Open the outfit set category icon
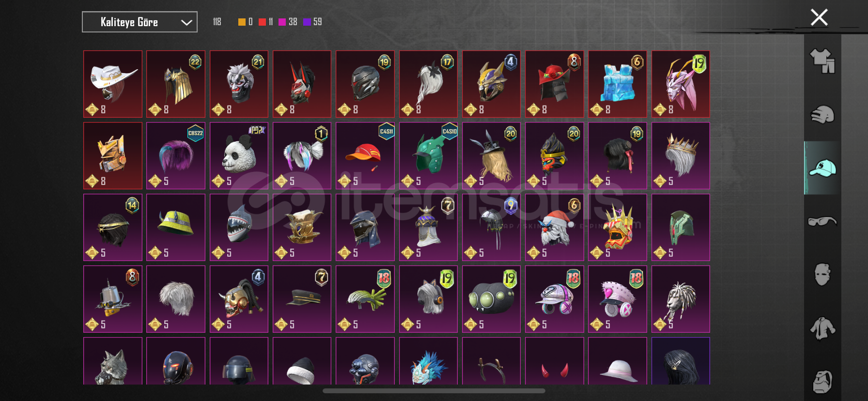The width and height of the screenshot is (868, 401). 822,61
